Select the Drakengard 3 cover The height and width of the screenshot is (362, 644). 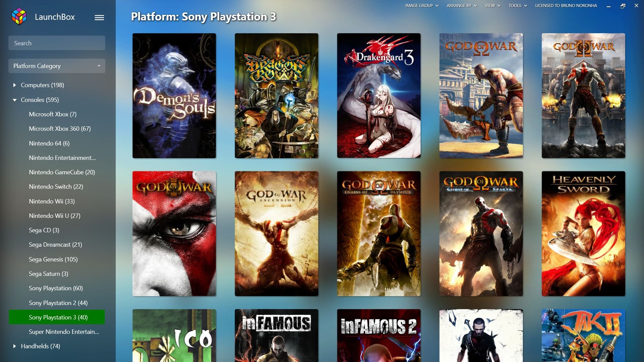point(379,96)
